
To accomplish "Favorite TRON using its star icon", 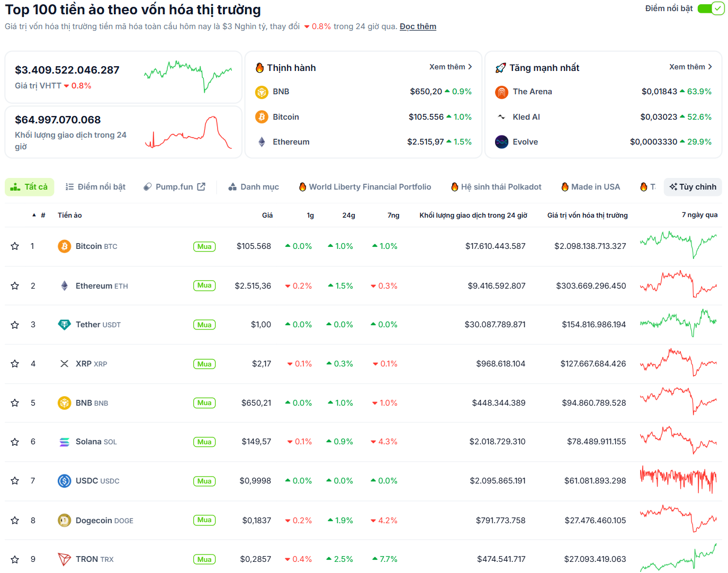I will click(x=15, y=559).
